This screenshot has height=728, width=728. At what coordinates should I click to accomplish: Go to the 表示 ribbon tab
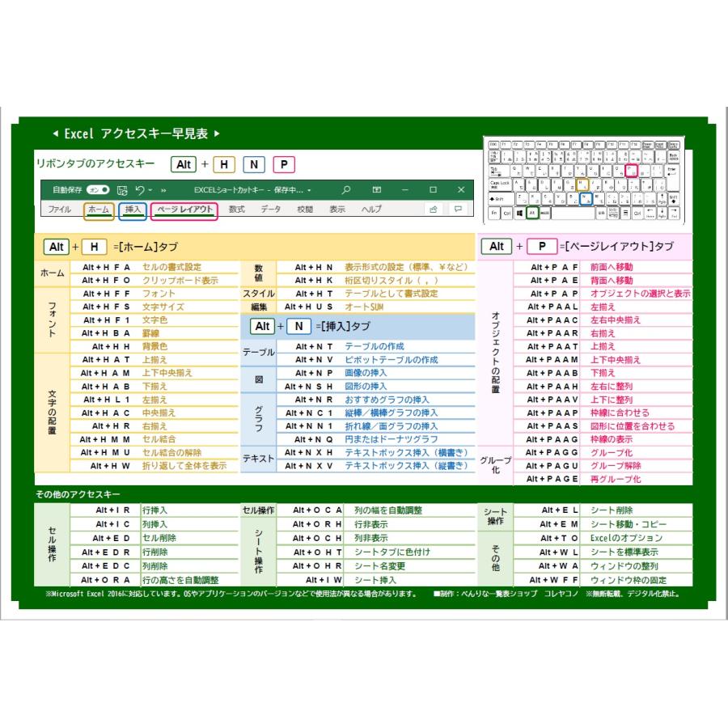pyautogui.click(x=337, y=210)
